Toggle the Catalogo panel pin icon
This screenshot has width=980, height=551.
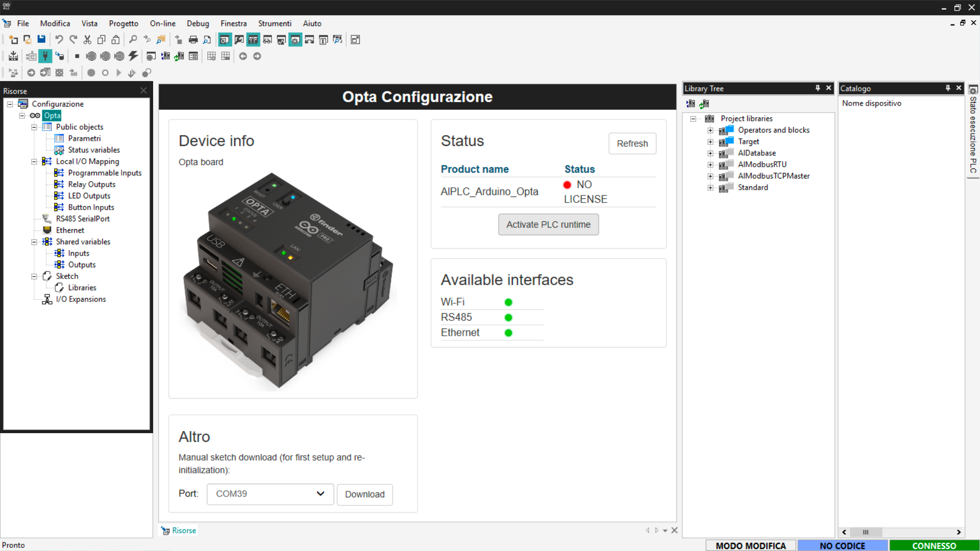pyautogui.click(x=948, y=88)
